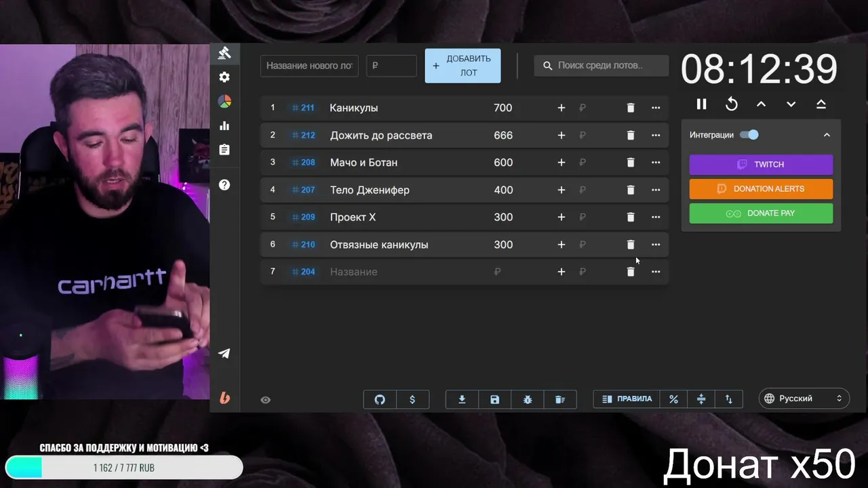This screenshot has width=868, height=488.
Task: Click the TWITCH integration button
Action: click(x=761, y=165)
